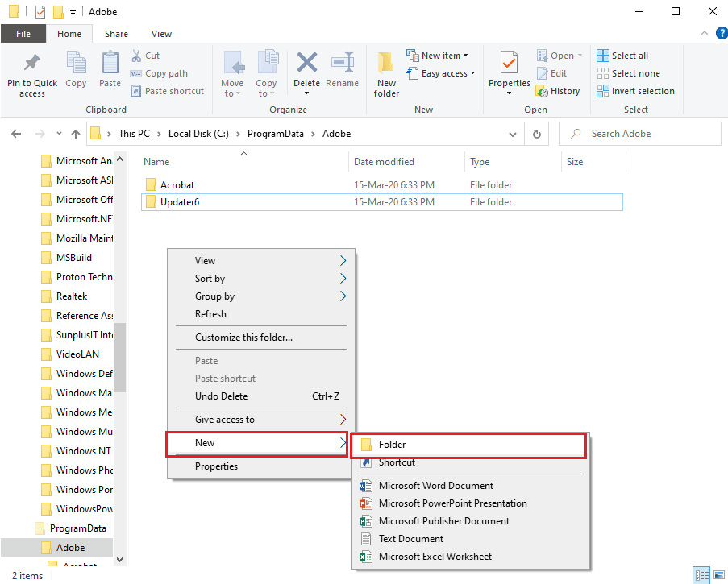728x584 pixels.
Task: Open Recent locations dropdown arrow
Action: [59, 134]
